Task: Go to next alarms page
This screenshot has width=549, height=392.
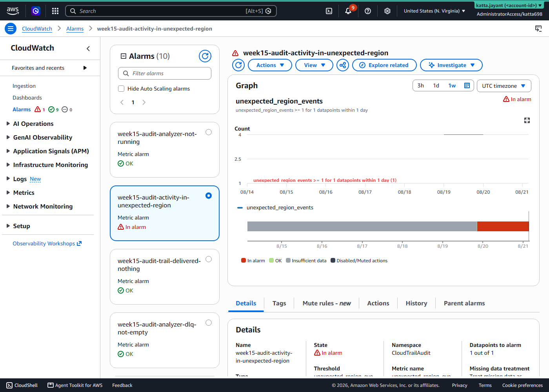Action: [x=144, y=102]
